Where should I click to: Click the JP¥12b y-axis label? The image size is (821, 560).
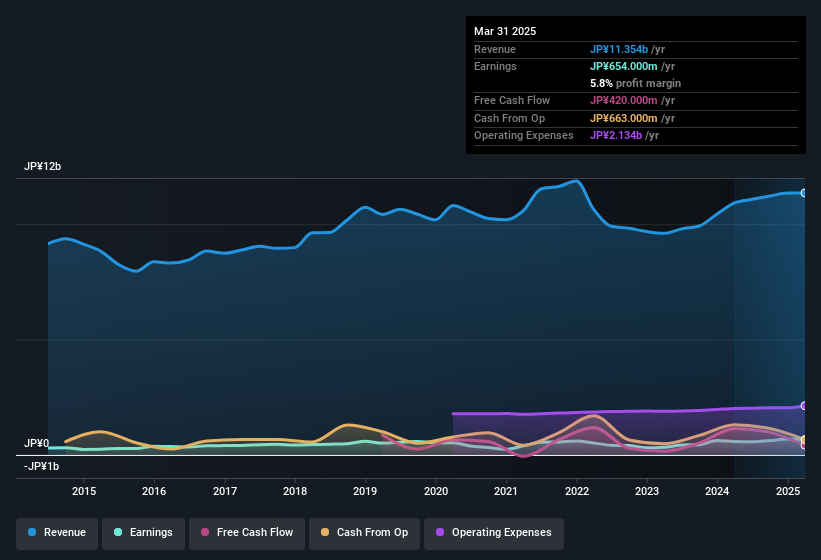[x=42, y=166]
